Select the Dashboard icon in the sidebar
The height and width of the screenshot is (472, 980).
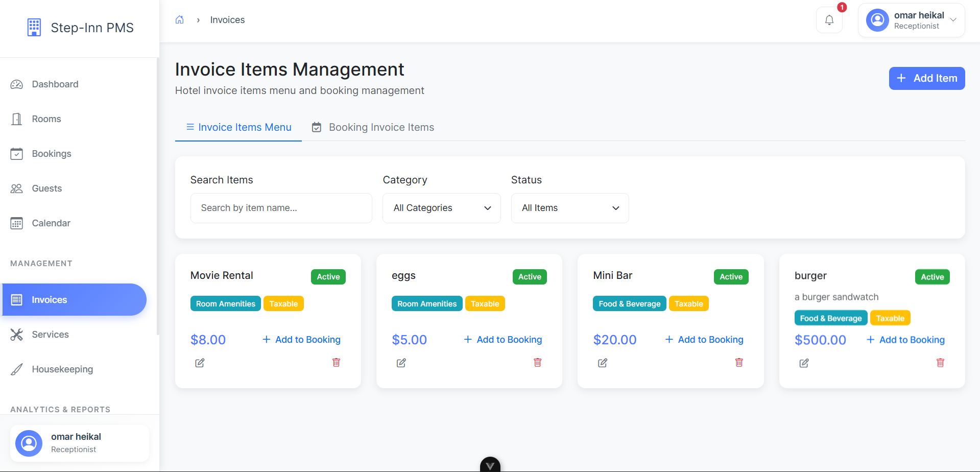point(17,84)
